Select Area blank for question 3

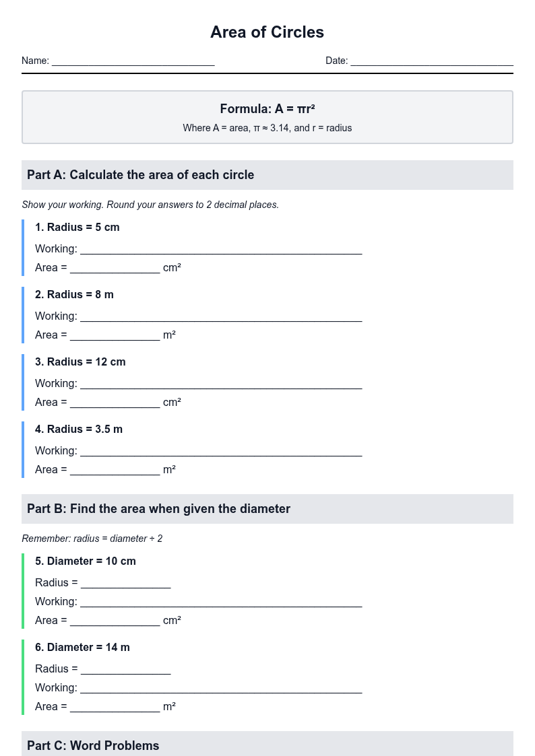tap(115, 403)
